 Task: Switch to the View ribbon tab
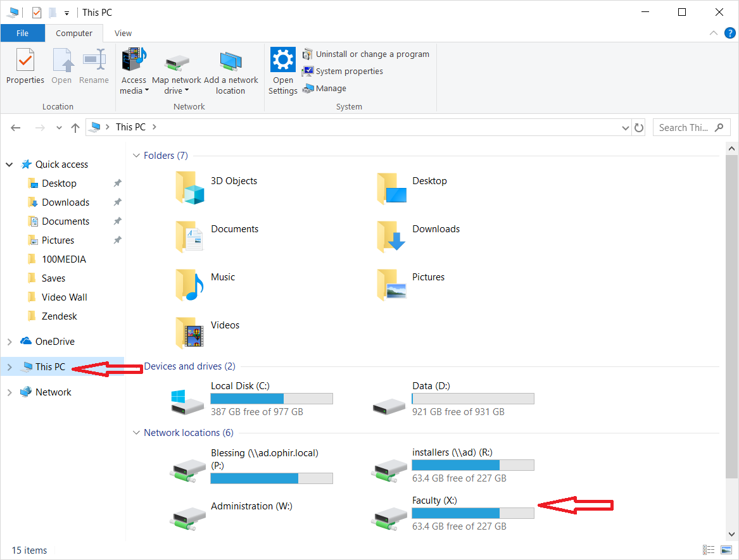123,33
